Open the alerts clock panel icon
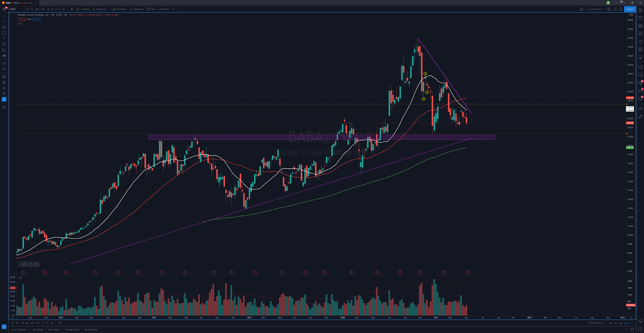This screenshot has width=644, height=333. 640,18
